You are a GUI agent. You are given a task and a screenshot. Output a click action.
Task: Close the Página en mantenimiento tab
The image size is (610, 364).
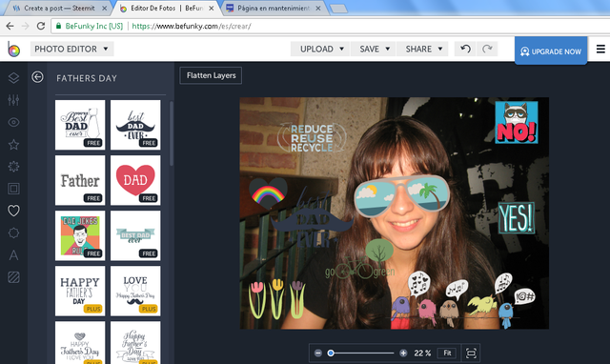pos(317,9)
